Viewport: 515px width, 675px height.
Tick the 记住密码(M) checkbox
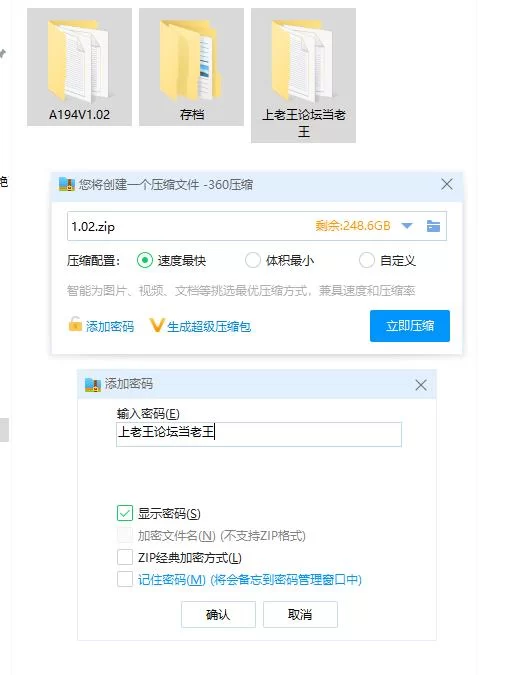point(125,579)
